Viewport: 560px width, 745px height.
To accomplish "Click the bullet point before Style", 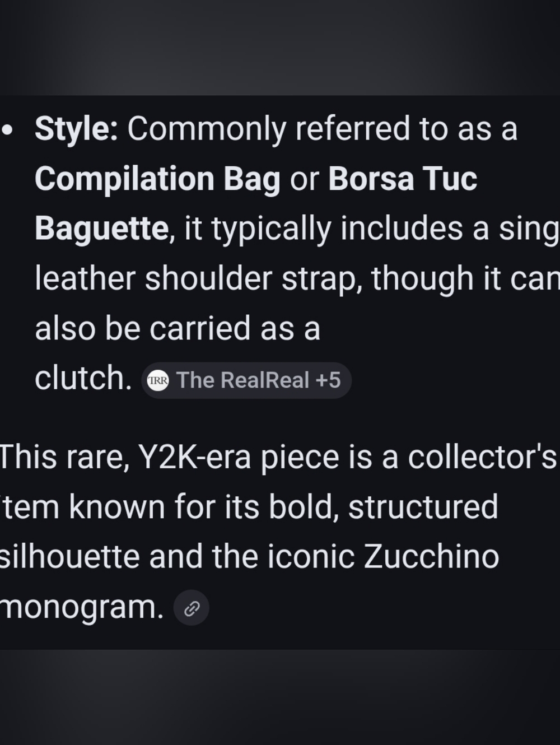I will (7, 131).
